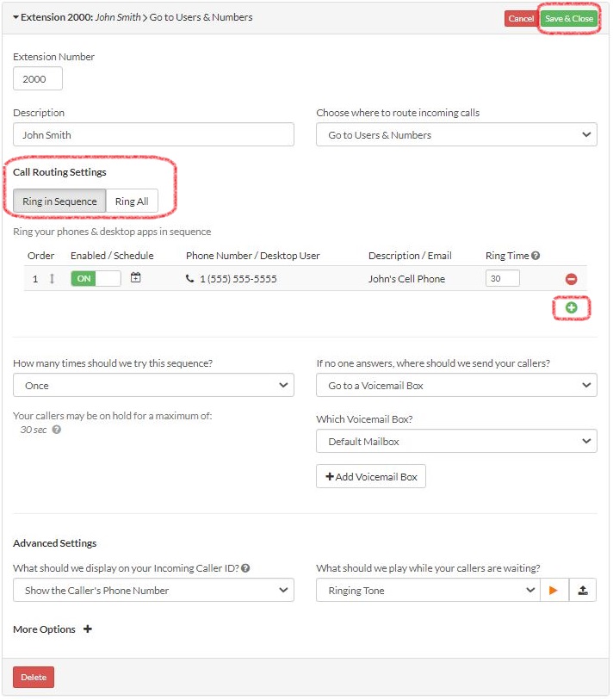Image resolution: width=613 pixels, height=700 pixels.
Task: Select the phone icon beside 1 (555) 555-5555
Action: tap(189, 278)
